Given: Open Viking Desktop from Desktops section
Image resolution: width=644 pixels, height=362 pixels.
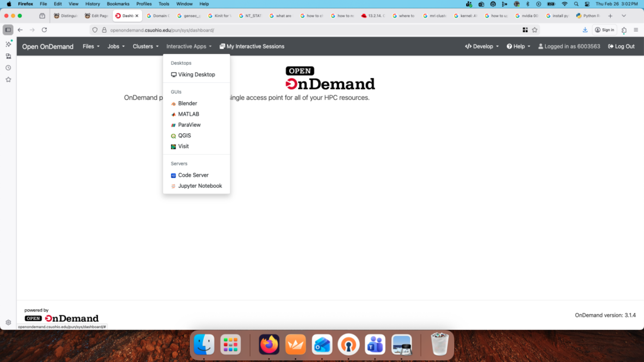Looking at the screenshot, I should (196, 75).
